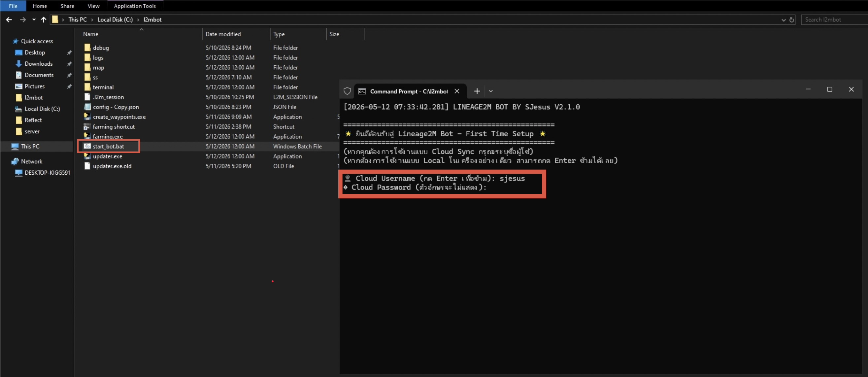The width and height of the screenshot is (868, 377).
Task: Select the .l2m_session file icon
Action: coord(87,97)
